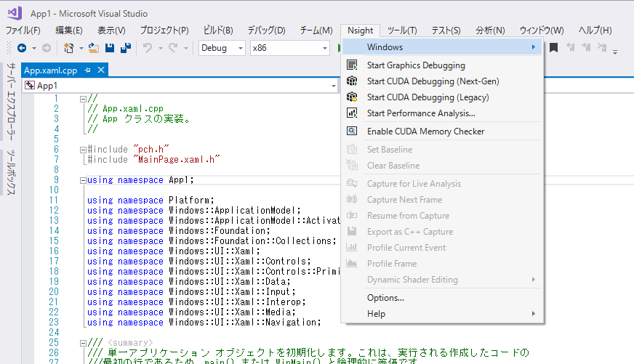The width and height of the screenshot is (634, 364).
Task: Open the 編集(E) menu
Action: click(69, 31)
